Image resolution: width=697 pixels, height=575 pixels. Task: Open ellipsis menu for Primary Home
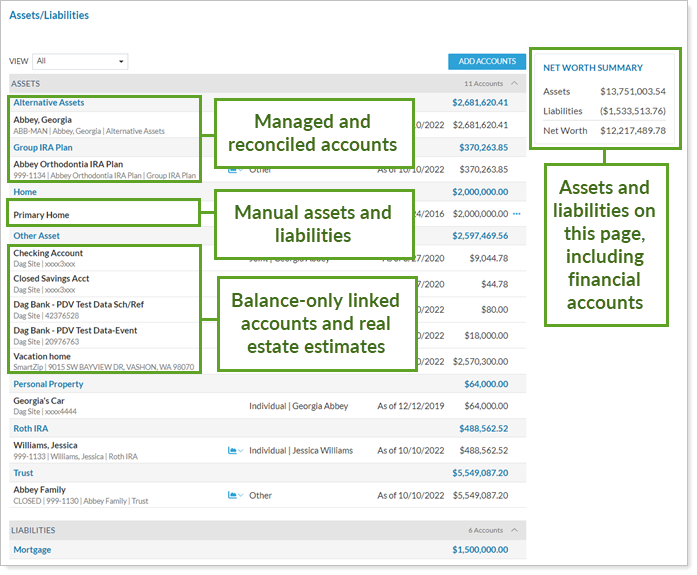pyautogui.click(x=517, y=214)
